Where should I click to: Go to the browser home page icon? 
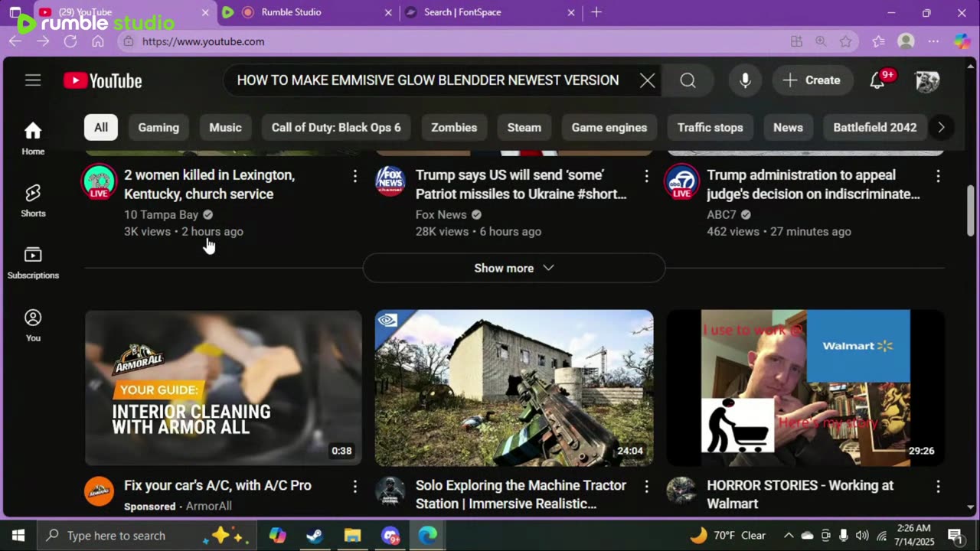(98, 41)
